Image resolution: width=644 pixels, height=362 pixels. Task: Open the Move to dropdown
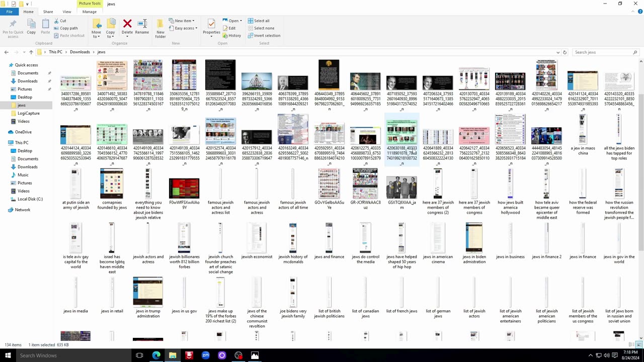tap(96, 34)
